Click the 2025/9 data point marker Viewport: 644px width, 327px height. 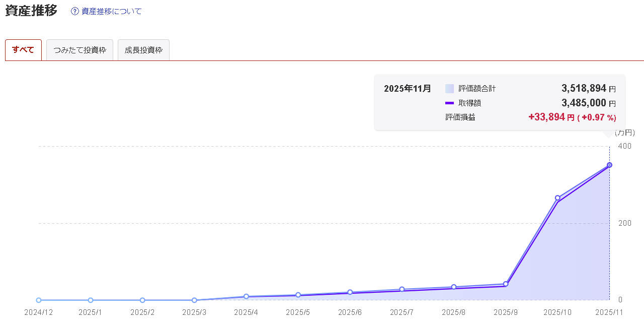(506, 284)
